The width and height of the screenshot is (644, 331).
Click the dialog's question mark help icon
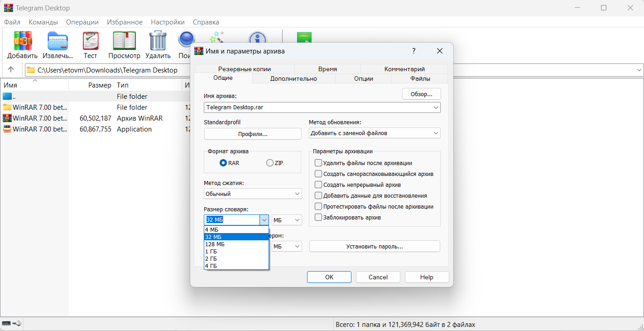point(414,51)
